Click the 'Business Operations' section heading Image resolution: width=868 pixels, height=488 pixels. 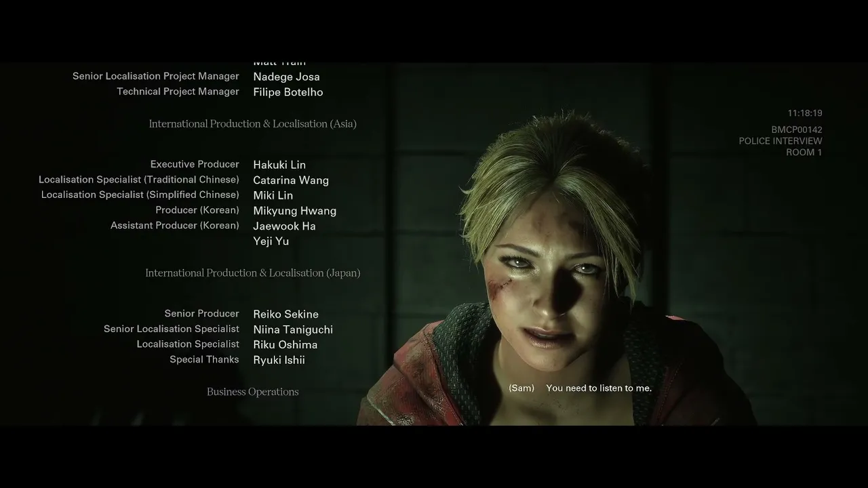253,392
